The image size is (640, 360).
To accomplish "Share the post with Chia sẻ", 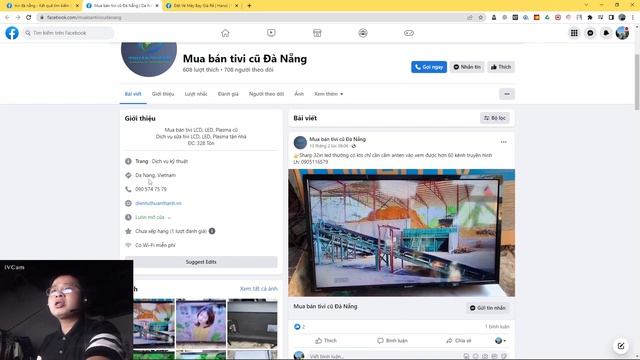I will click(x=459, y=340).
